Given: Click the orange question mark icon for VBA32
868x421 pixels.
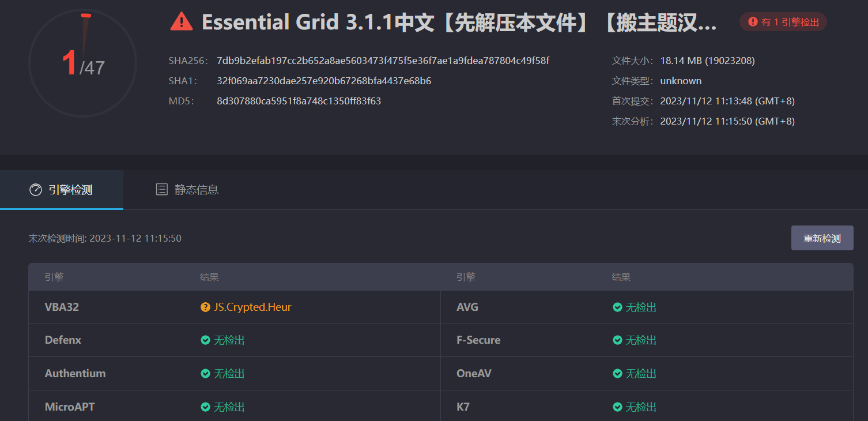Looking at the screenshot, I should (205, 307).
